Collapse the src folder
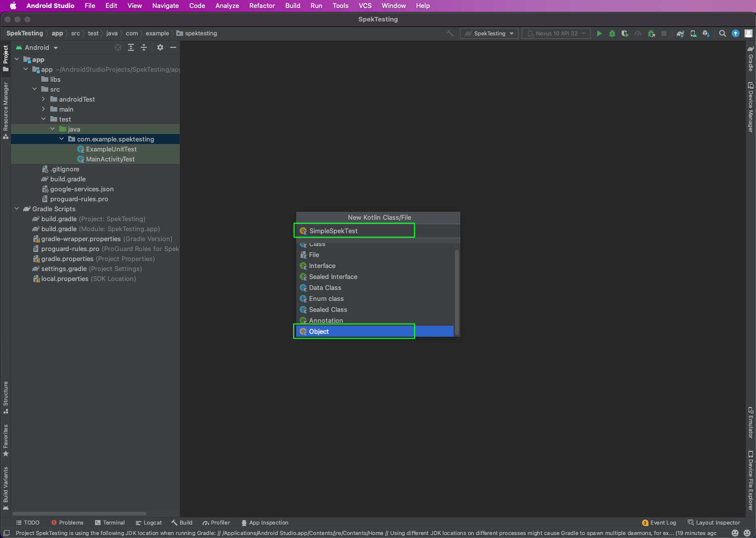Viewport: 756px width, 538px height. pos(35,89)
